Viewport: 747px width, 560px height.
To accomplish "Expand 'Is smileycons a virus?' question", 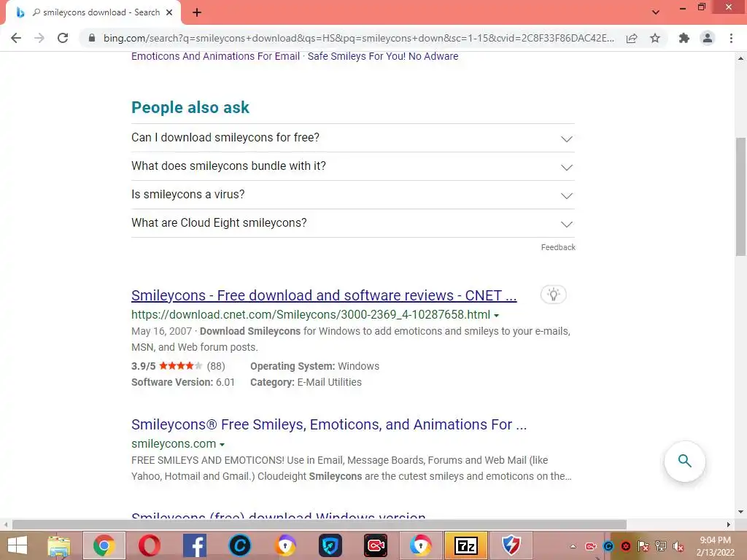I will click(352, 195).
